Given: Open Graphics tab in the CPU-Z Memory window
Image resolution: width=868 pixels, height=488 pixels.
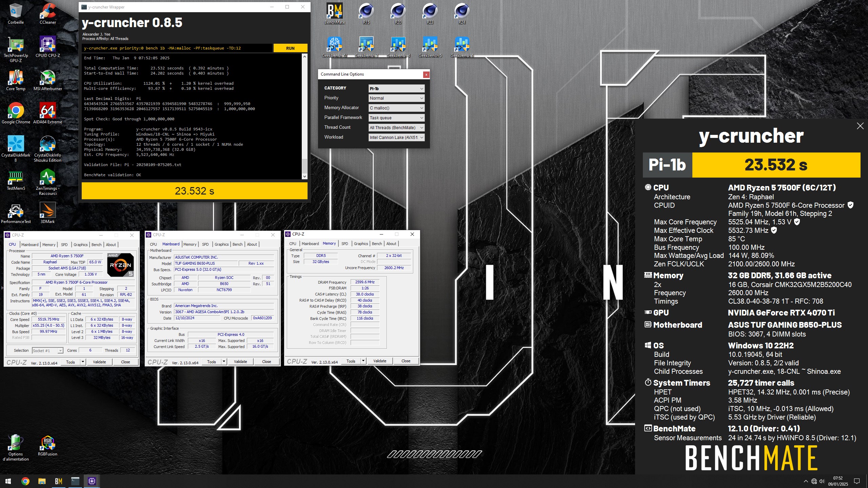Looking at the screenshot, I should pos(361,243).
